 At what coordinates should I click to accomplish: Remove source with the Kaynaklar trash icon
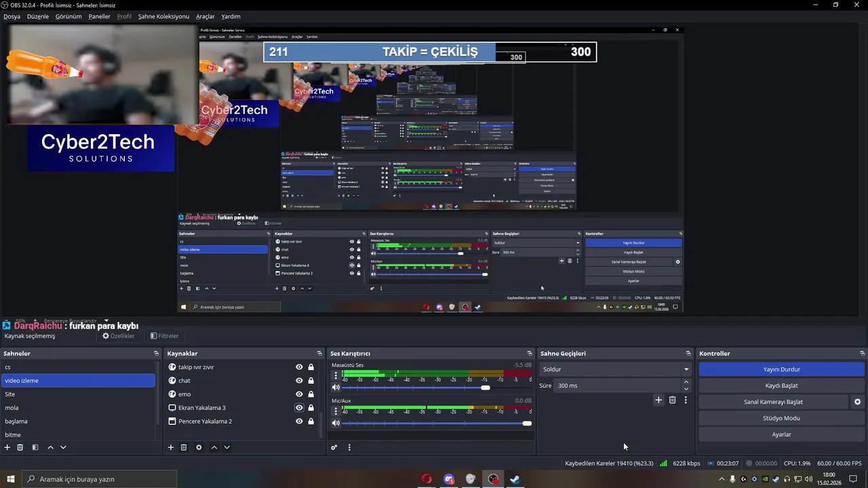coord(184,447)
